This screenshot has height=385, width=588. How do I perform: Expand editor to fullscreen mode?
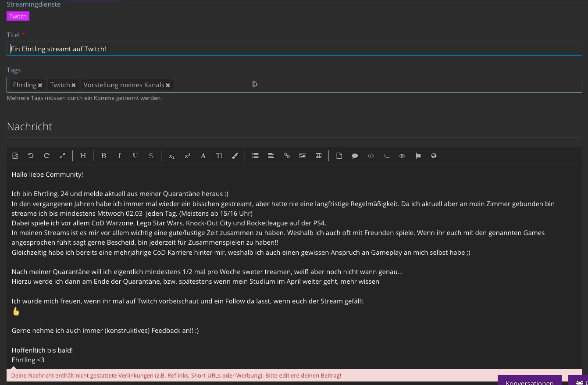(x=62, y=156)
